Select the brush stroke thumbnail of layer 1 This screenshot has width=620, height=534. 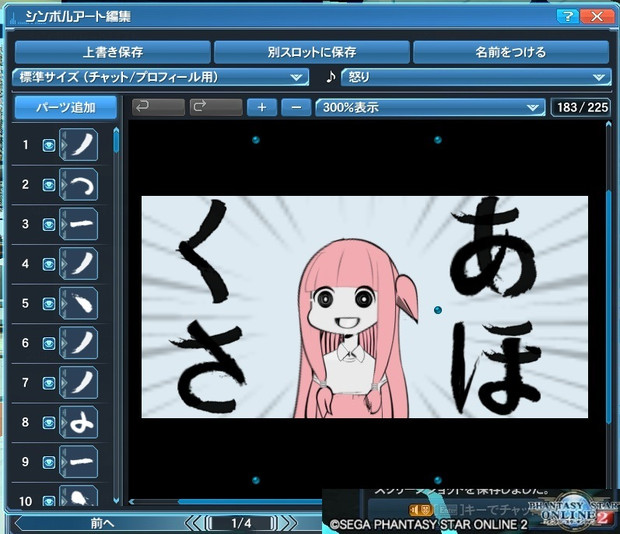(x=82, y=145)
